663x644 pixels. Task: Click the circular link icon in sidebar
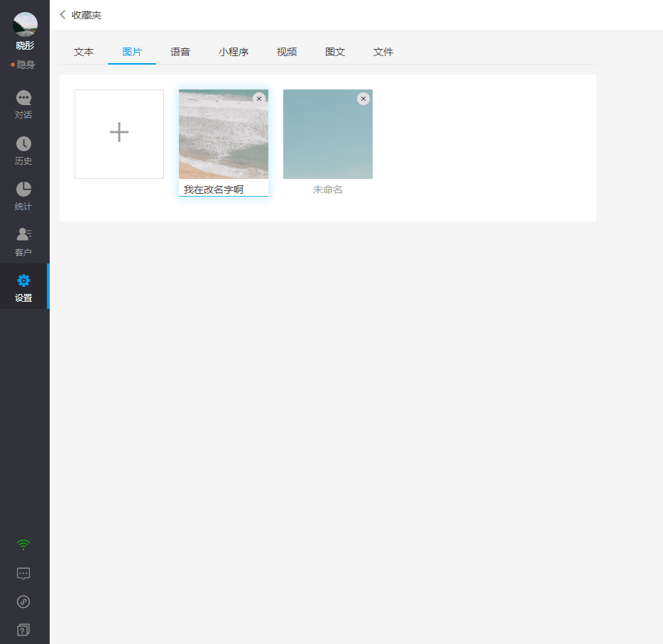click(23, 601)
